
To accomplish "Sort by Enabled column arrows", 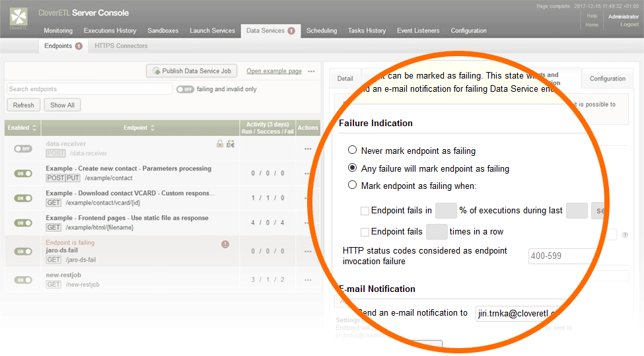I will pyautogui.click(x=34, y=127).
